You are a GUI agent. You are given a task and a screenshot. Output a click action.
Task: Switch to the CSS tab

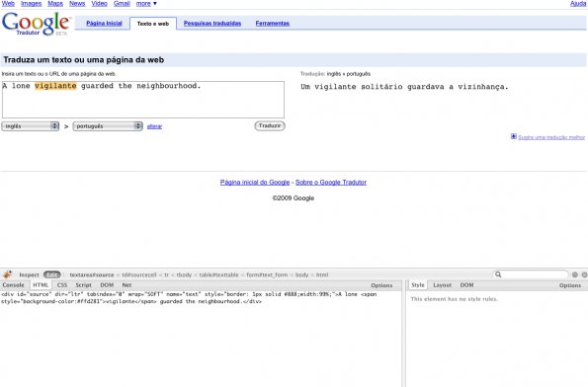click(62, 285)
